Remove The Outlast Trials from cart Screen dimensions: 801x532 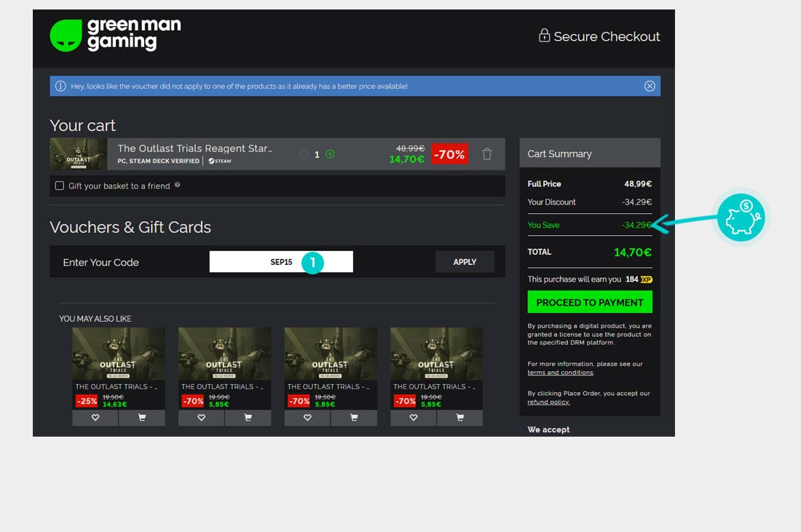tap(487, 154)
